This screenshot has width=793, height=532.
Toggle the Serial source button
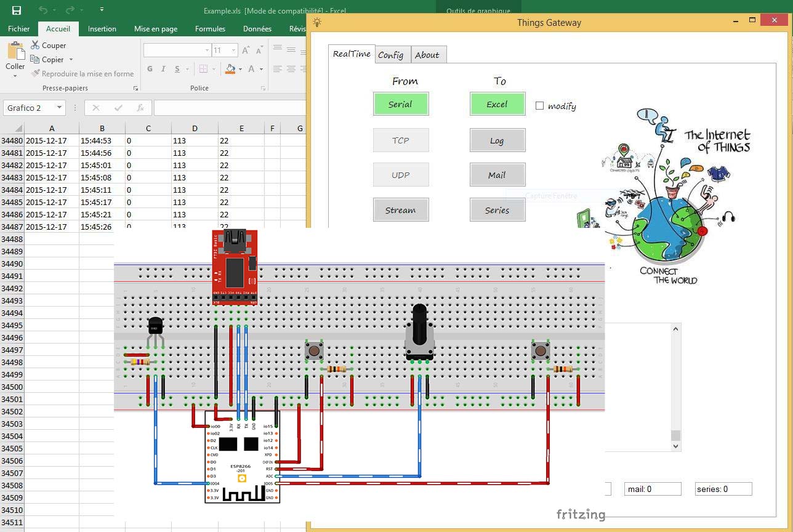point(400,104)
